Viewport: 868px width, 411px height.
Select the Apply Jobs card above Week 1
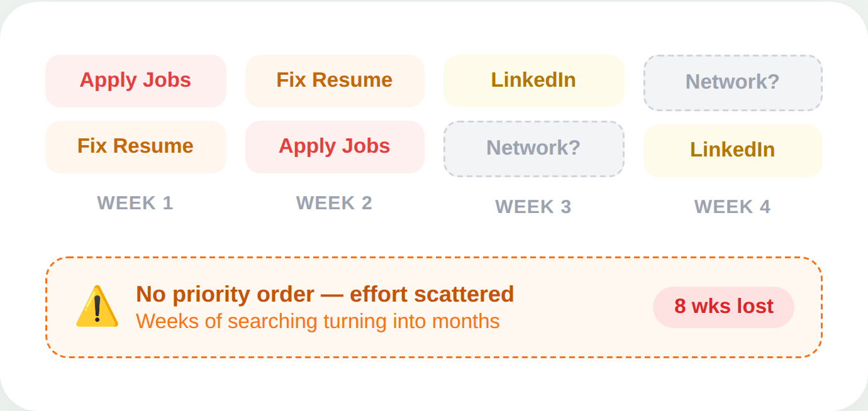(x=135, y=80)
